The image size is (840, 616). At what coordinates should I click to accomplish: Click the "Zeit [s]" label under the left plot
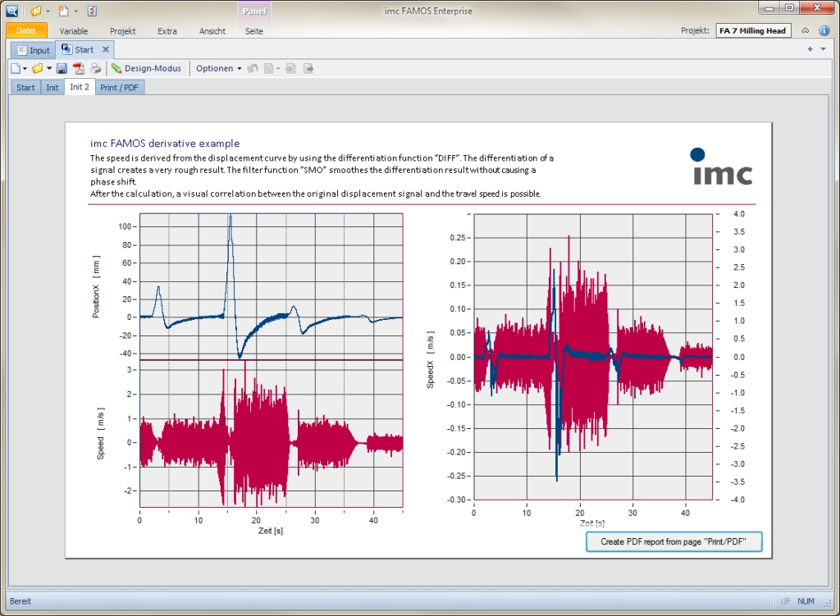(271, 531)
